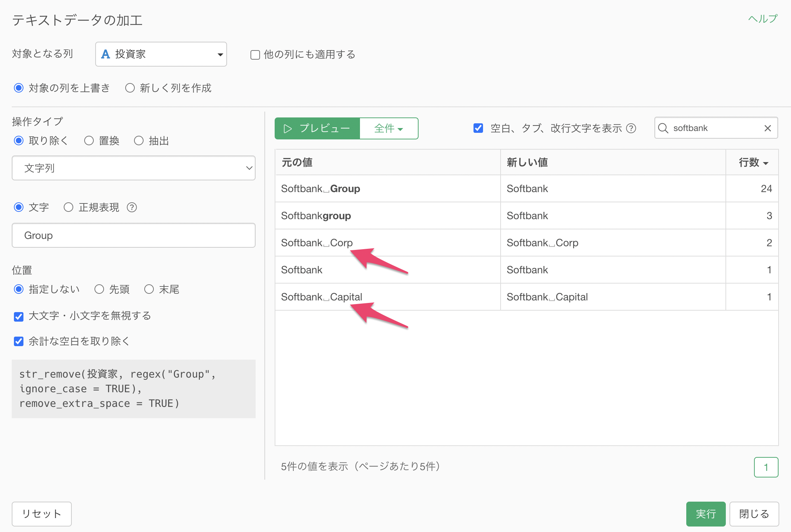Click row count 3 cell
The image size is (791, 532).
click(x=752, y=216)
